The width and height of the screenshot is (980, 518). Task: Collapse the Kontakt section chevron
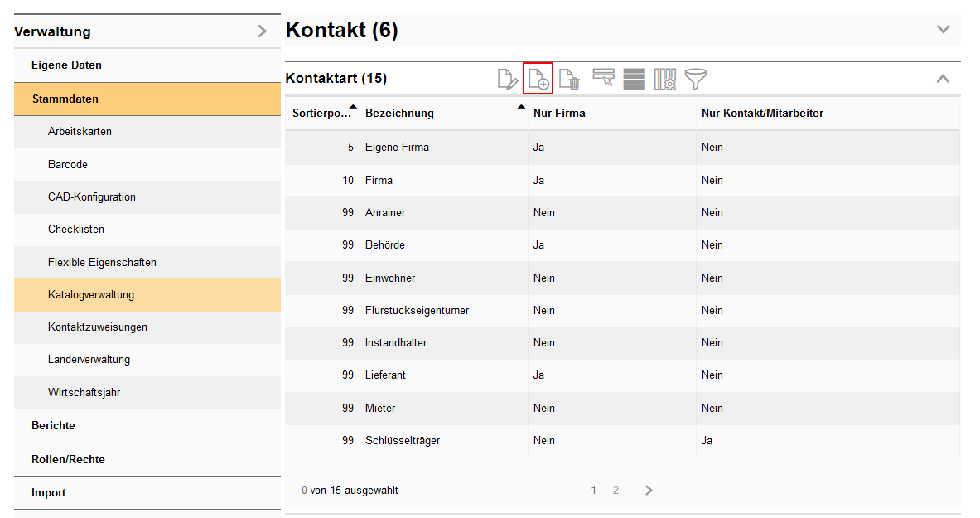pyautogui.click(x=943, y=28)
